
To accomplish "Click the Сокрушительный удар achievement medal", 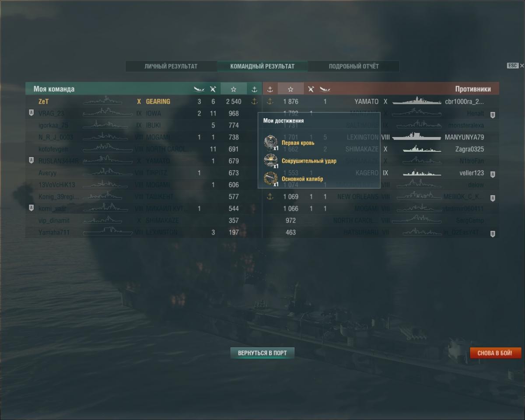I will tap(271, 161).
